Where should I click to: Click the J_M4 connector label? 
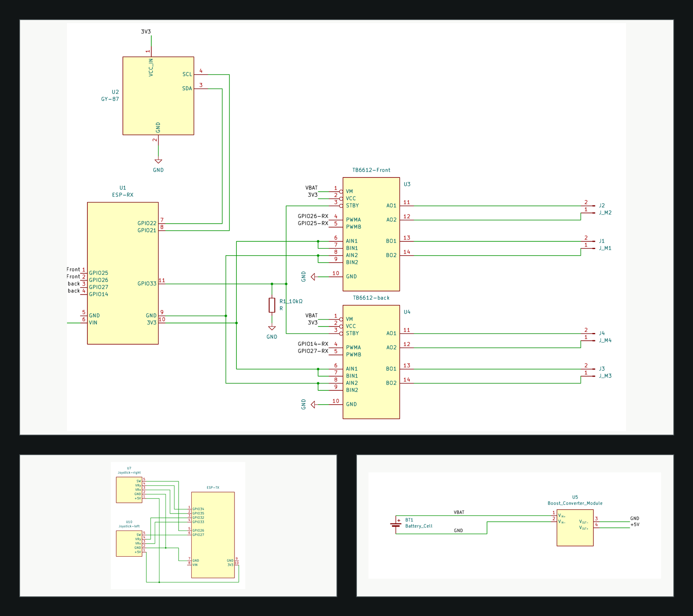(605, 341)
